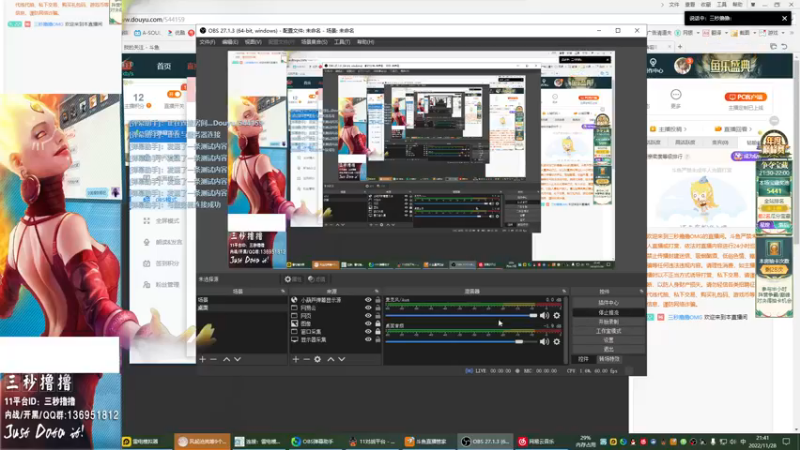Image resolution: width=800 pixels, height=450 pixels.
Task: Open the 截图 dropdown in browser toolbar
Action: 754,33
